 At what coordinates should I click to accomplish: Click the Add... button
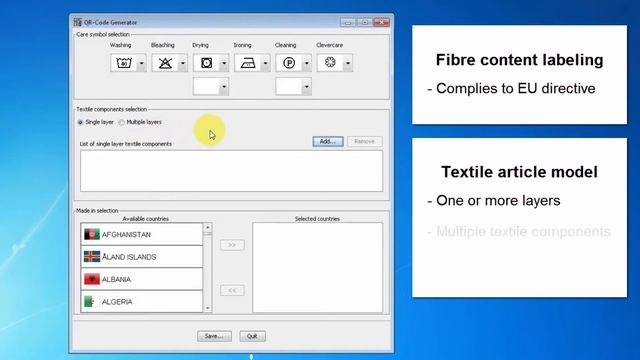(x=328, y=141)
